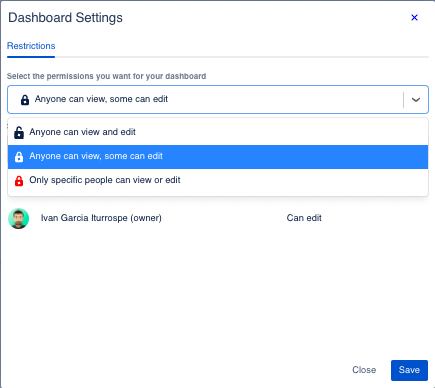435x388 pixels.
Task: Click the divider beside dropdown chevron
Action: tap(403, 100)
